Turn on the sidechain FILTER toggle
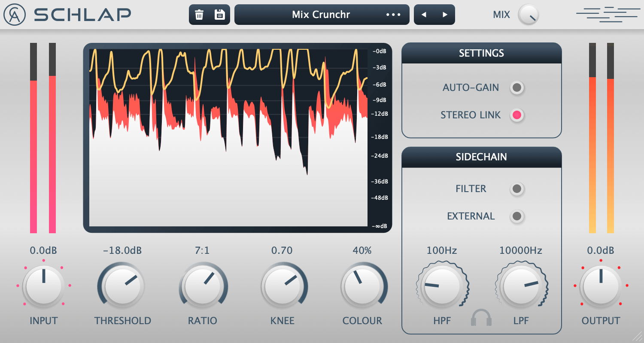Viewport: 644px width, 343px height. [517, 189]
